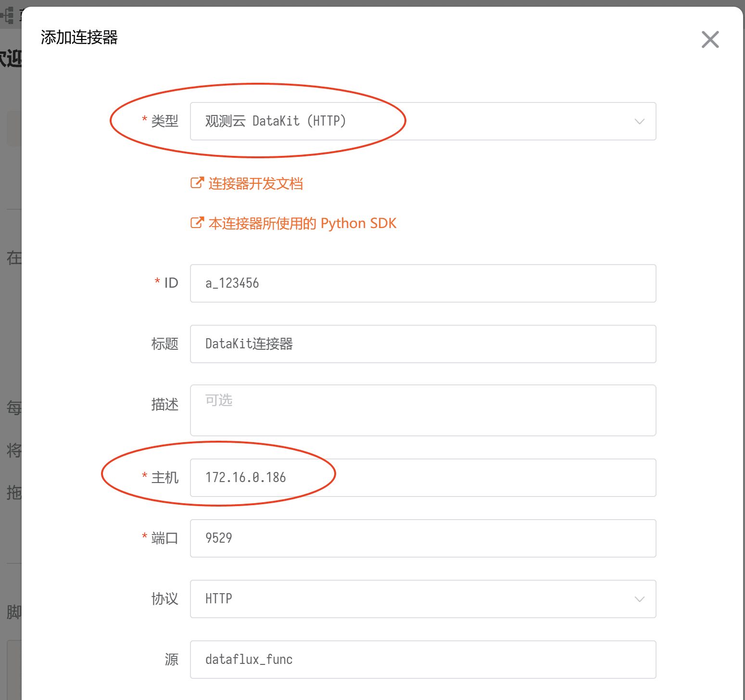Open the 本连接器所使用的 Python SDK link
This screenshot has height=700, width=745.
click(x=303, y=223)
